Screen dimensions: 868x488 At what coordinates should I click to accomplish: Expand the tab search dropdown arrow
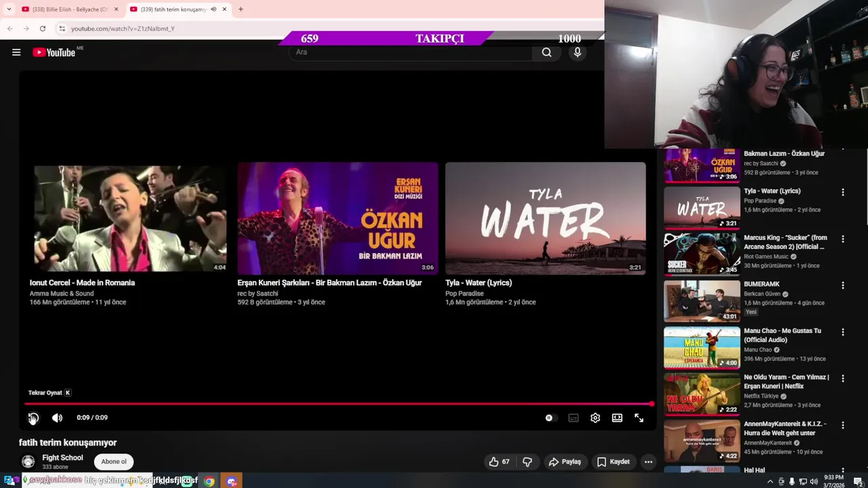[x=8, y=9]
